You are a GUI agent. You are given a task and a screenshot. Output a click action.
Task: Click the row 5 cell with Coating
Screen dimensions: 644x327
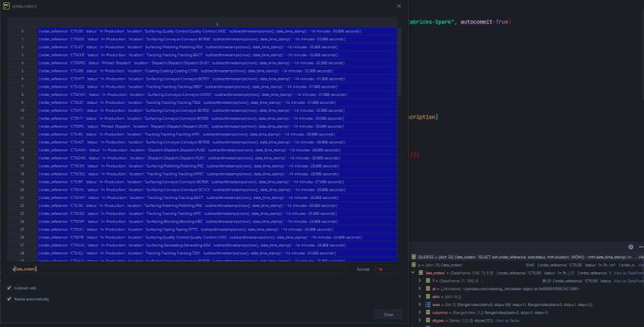[x=217, y=71]
